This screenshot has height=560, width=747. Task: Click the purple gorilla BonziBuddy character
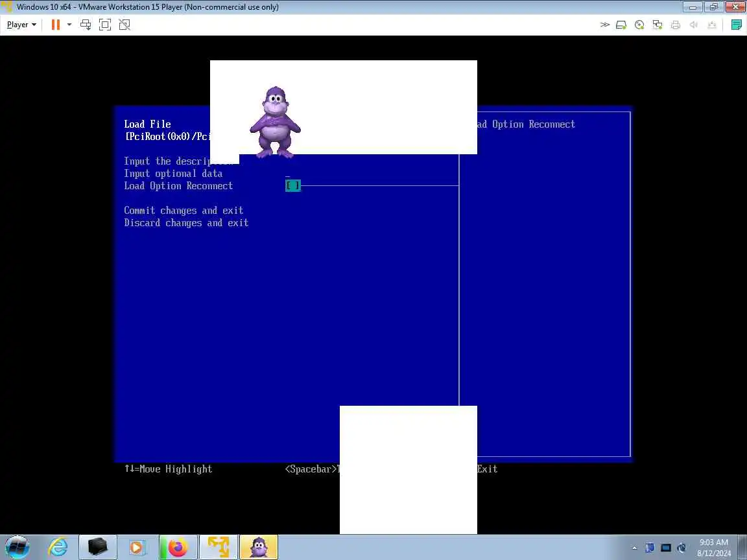tap(275, 122)
